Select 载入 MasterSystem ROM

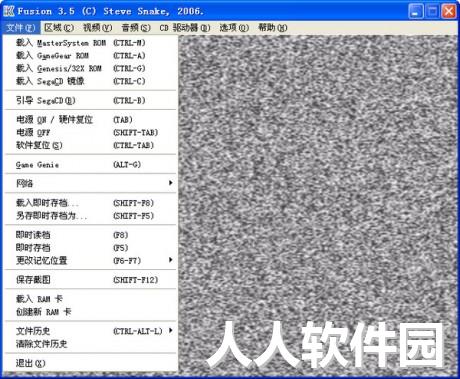(x=90, y=43)
